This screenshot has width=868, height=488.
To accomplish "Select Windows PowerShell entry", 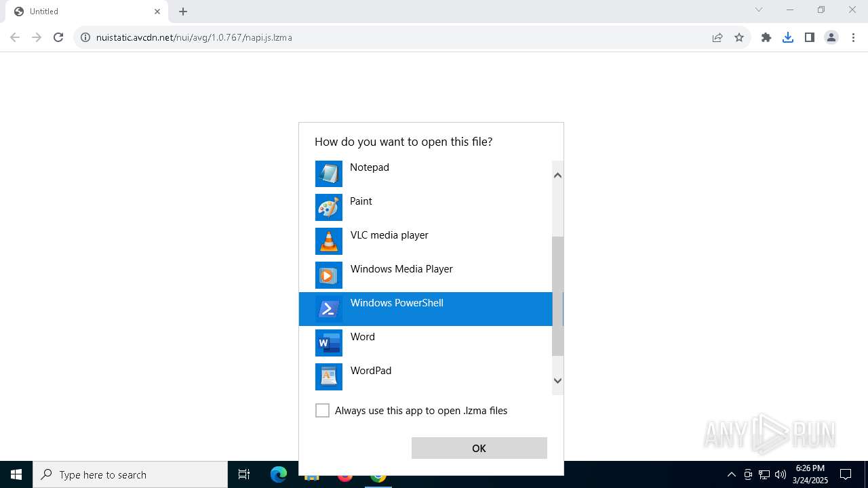I will 425,309.
